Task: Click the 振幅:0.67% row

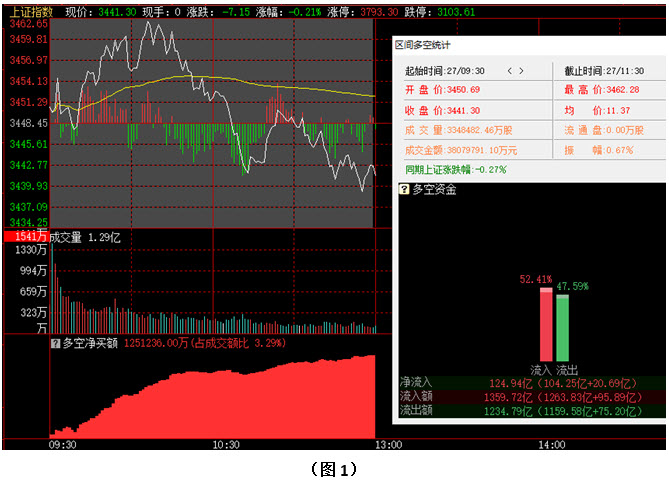Action: (599, 150)
